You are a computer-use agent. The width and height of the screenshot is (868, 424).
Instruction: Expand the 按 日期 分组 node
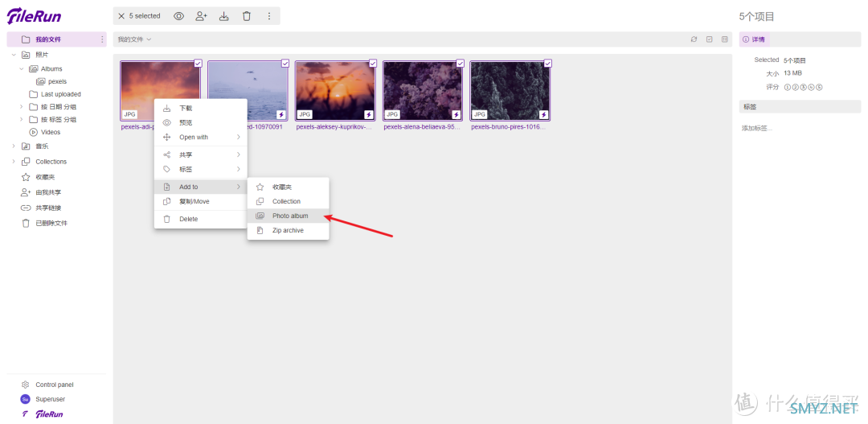(x=22, y=106)
